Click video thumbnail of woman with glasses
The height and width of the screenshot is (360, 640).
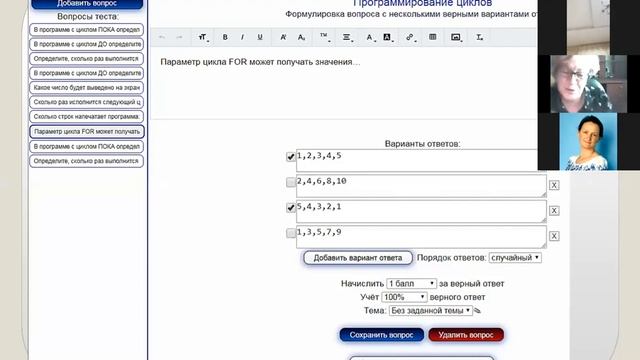pyautogui.click(x=589, y=84)
